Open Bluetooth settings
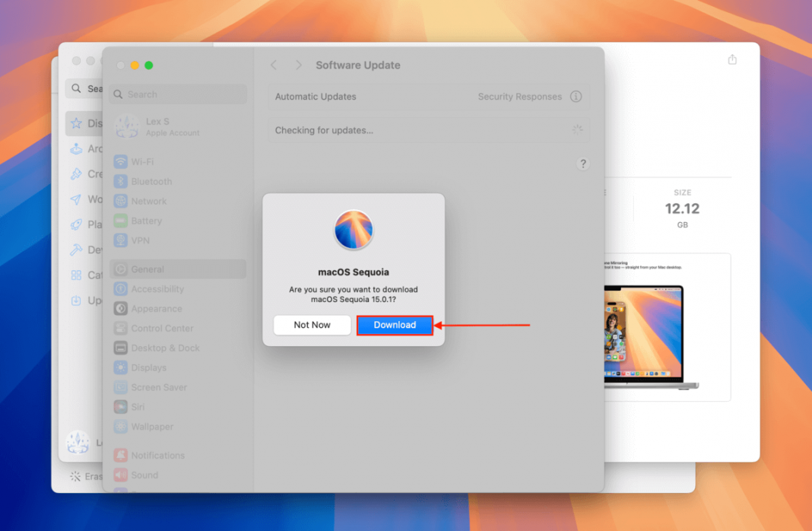 point(147,181)
